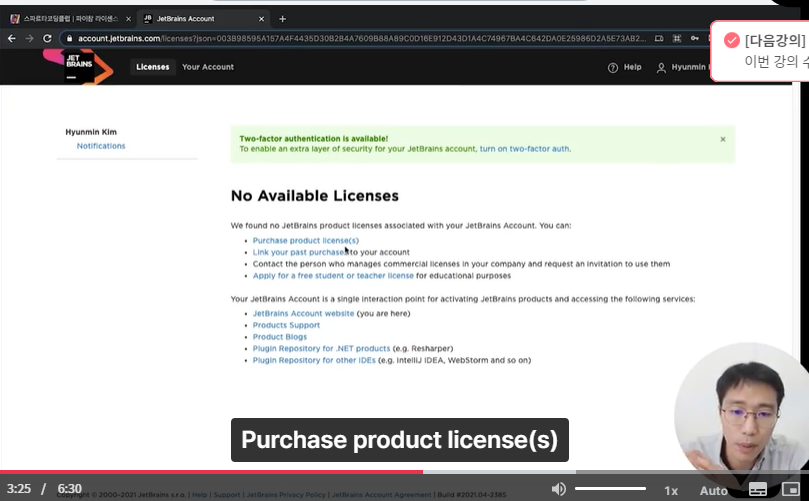Click the Help label in the header

click(x=633, y=67)
